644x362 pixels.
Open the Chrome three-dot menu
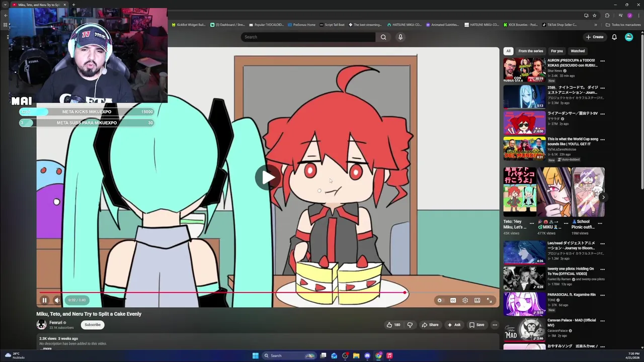point(638,16)
